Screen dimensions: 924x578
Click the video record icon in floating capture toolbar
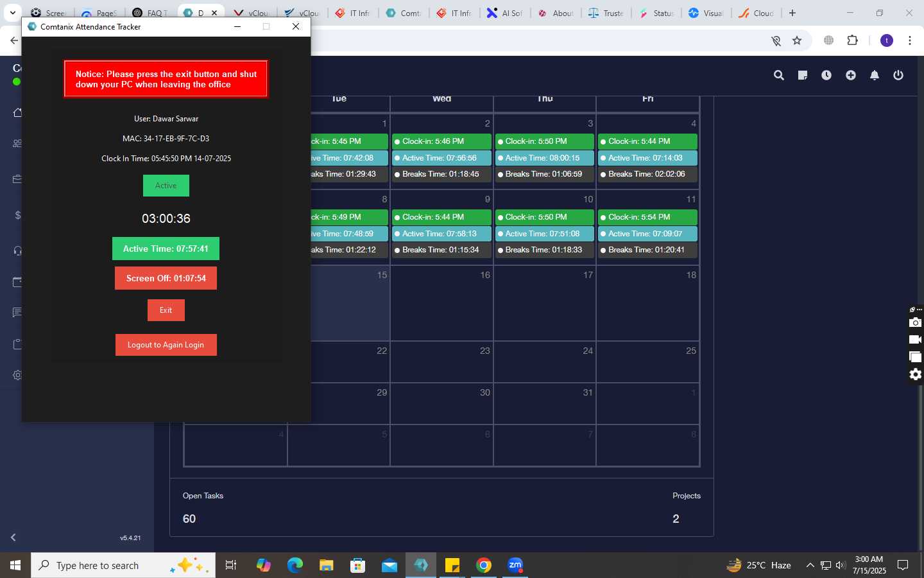point(916,340)
